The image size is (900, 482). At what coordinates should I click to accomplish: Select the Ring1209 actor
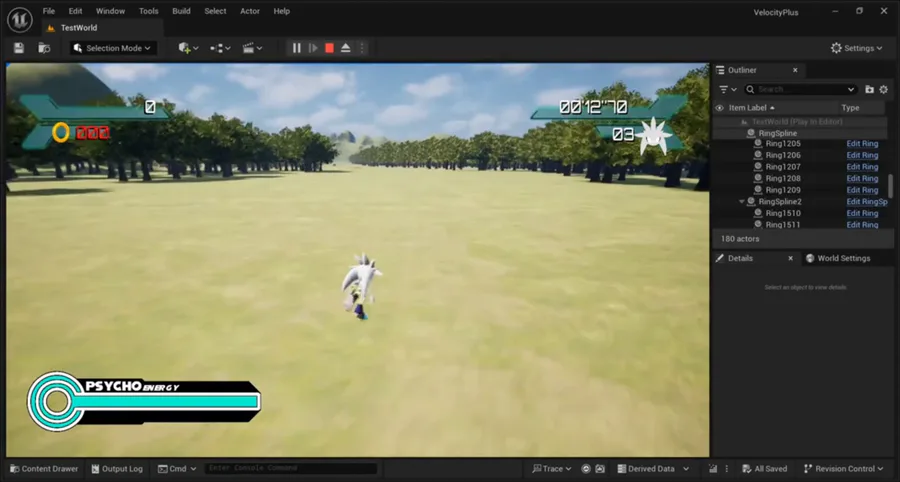(x=783, y=190)
